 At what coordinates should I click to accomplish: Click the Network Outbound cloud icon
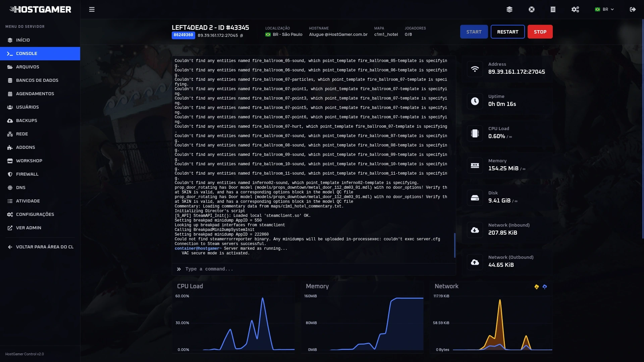(475, 262)
